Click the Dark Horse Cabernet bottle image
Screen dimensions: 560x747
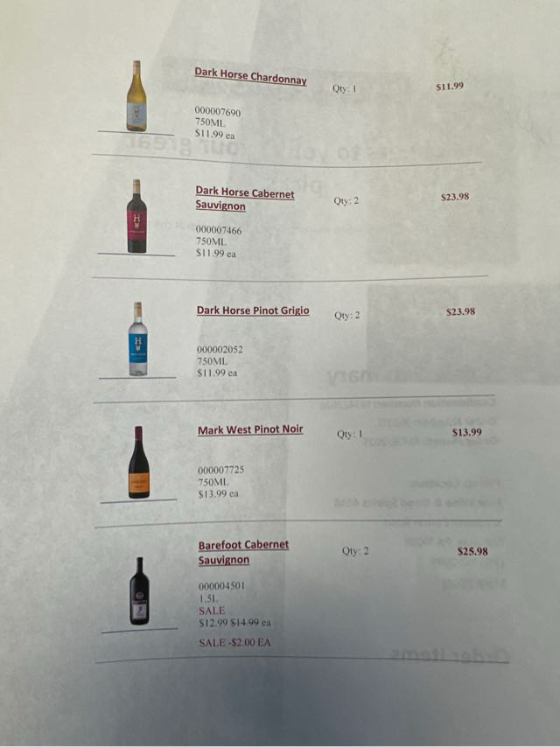(136, 216)
